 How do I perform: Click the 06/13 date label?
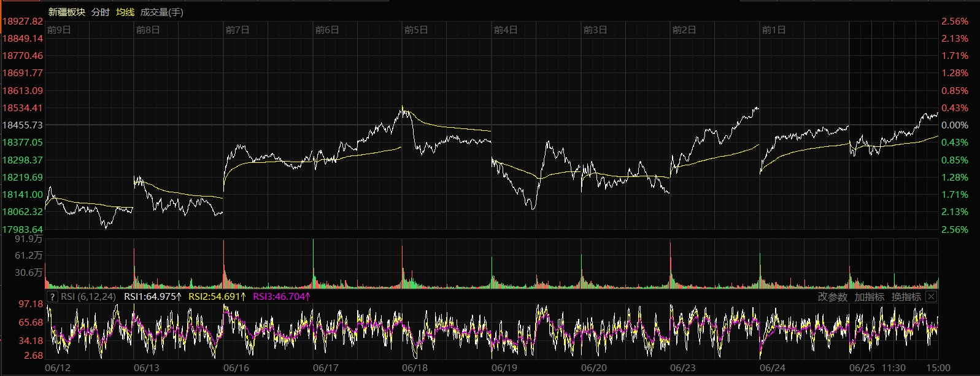147,367
